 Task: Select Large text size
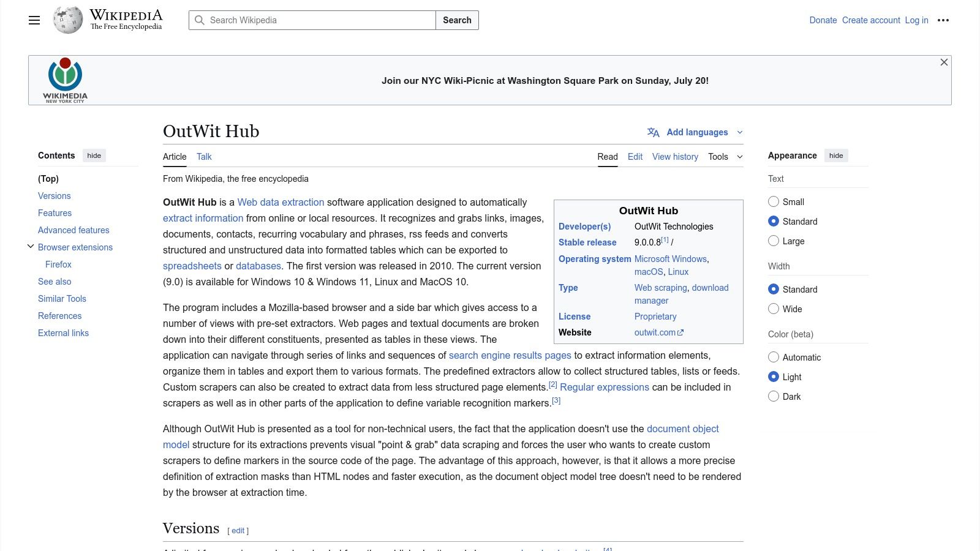point(774,241)
